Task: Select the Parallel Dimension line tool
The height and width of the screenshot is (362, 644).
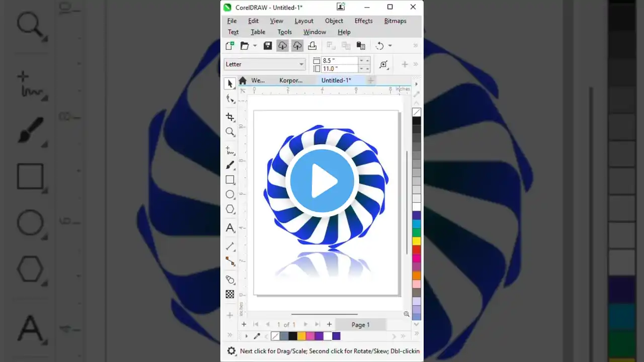Action: pyautogui.click(x=230, y=246)
